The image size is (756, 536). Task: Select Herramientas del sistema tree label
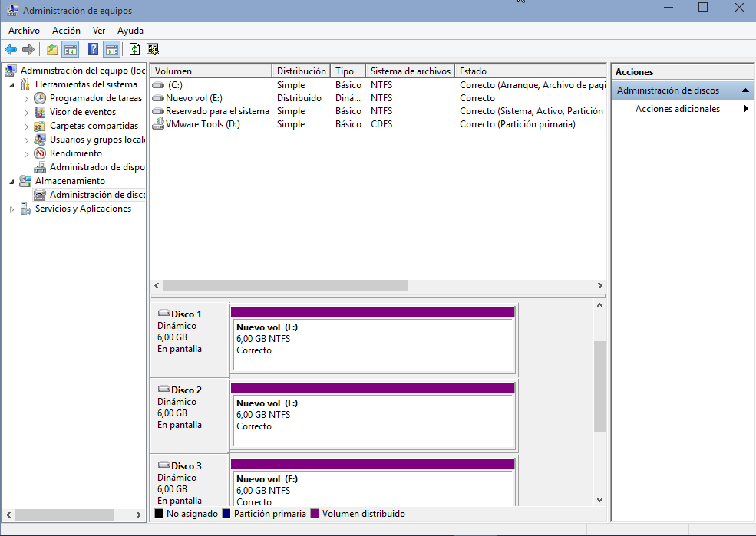(86, 85)
